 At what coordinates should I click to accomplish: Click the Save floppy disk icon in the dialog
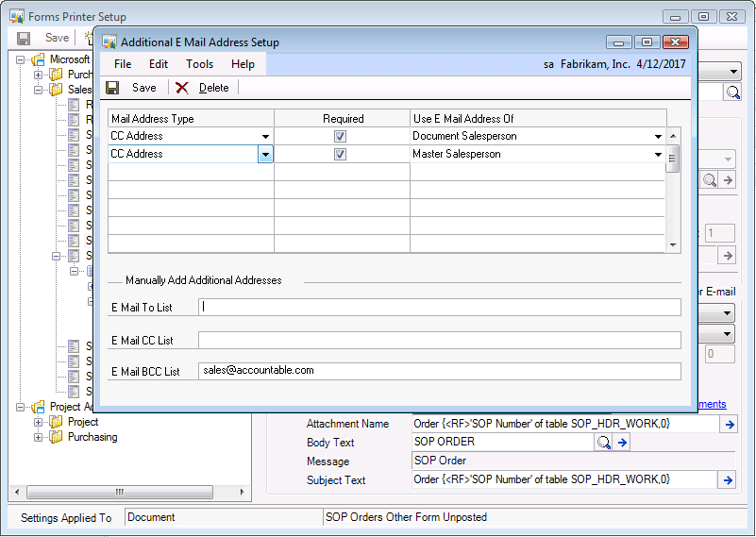(112, 88)
